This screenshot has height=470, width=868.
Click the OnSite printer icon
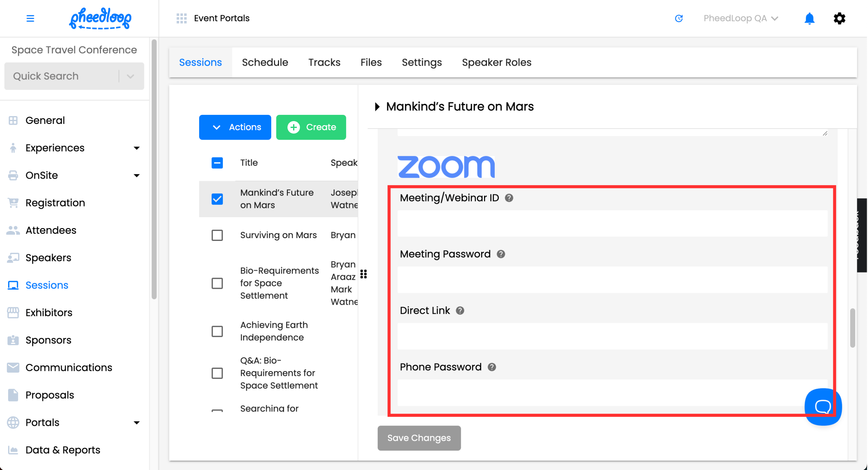pos(13,176)
